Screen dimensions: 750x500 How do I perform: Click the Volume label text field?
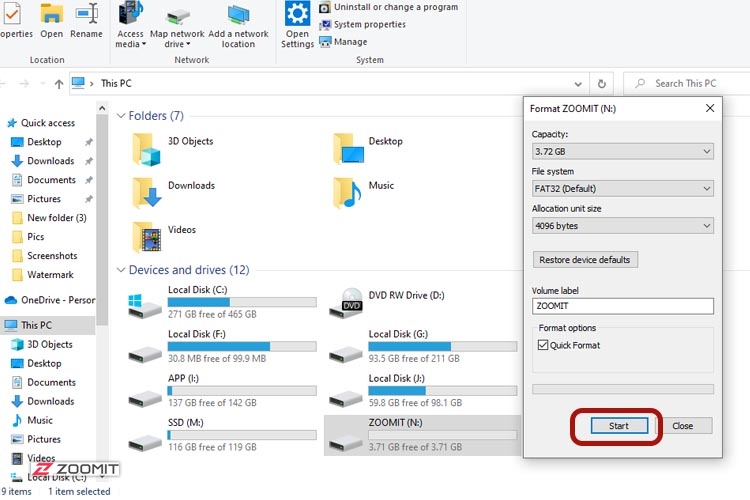pos(622,306)
